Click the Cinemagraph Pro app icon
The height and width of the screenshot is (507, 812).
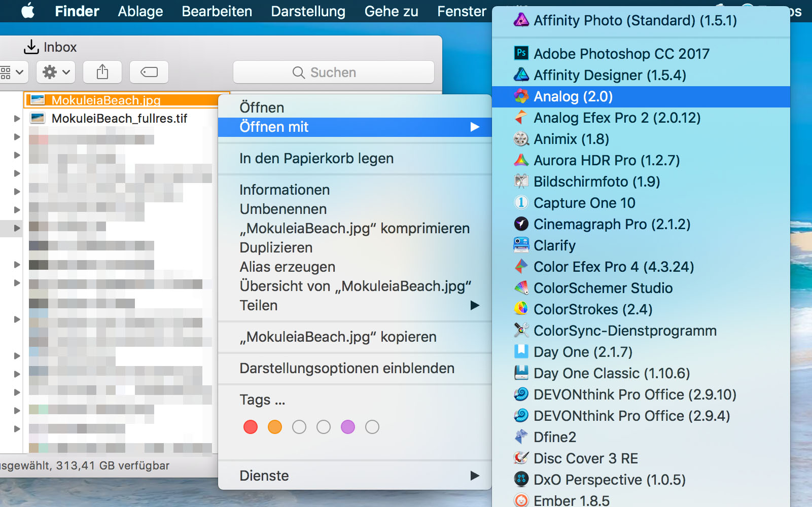(521, 224)
